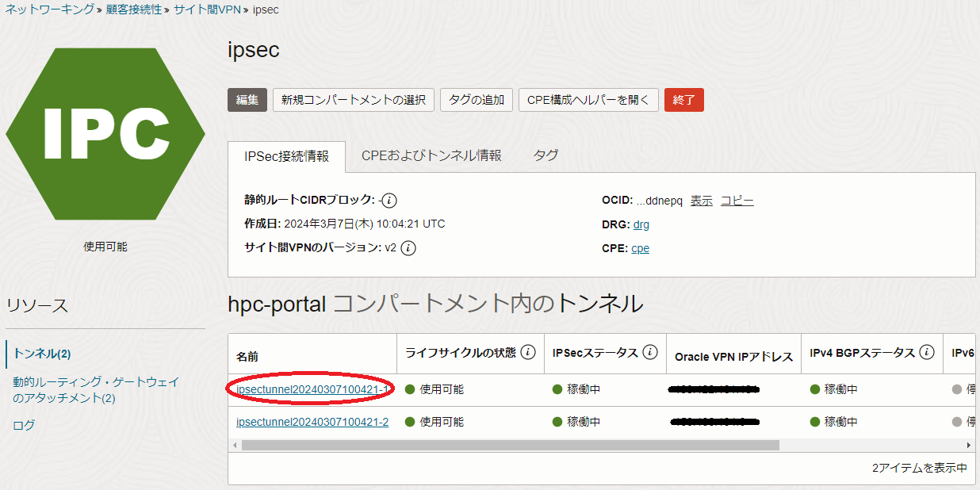980x490 pixels.
Task: Click 新規コンパートメントの選択 button
Action: (354, 100)
